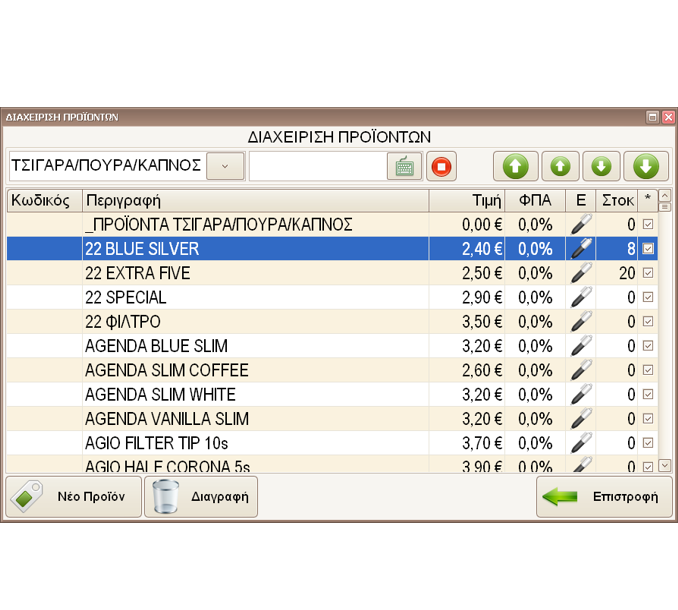Move down one row with small down arrow

pos(601,166)
